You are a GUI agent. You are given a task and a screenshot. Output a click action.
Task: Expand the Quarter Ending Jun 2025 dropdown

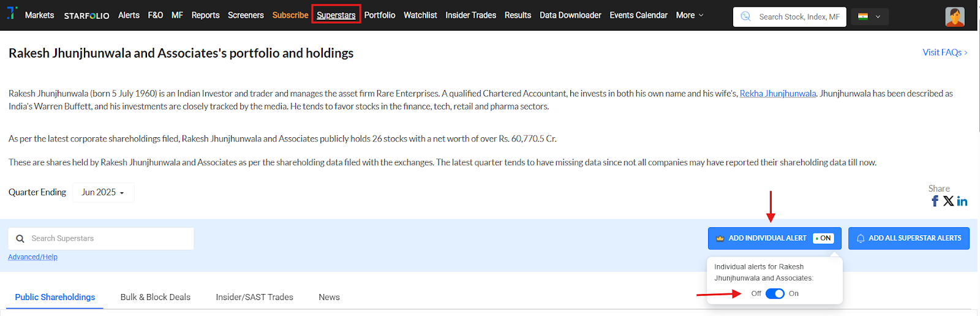click(103, 192)
